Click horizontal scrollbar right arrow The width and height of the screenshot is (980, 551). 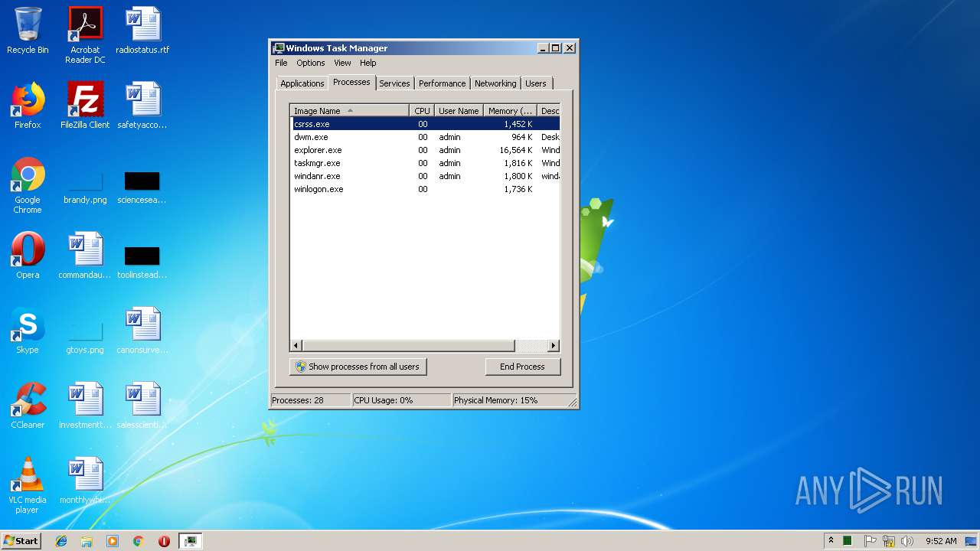point(554,346)
